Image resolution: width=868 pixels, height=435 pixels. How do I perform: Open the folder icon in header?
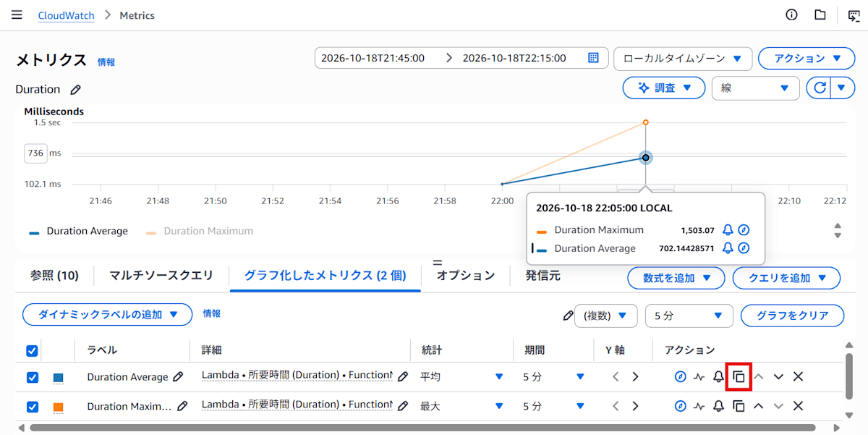[x=820, y=14]
